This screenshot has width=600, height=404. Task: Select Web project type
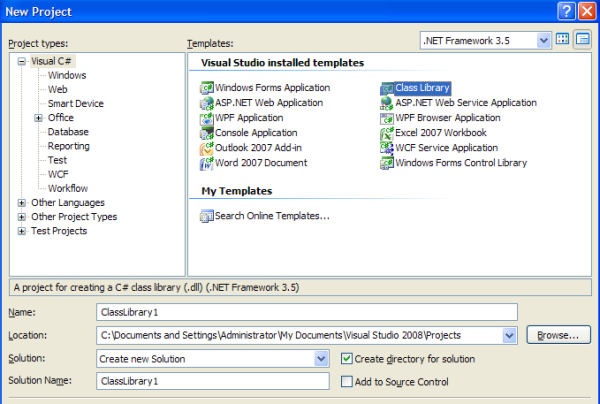point(57,90)
